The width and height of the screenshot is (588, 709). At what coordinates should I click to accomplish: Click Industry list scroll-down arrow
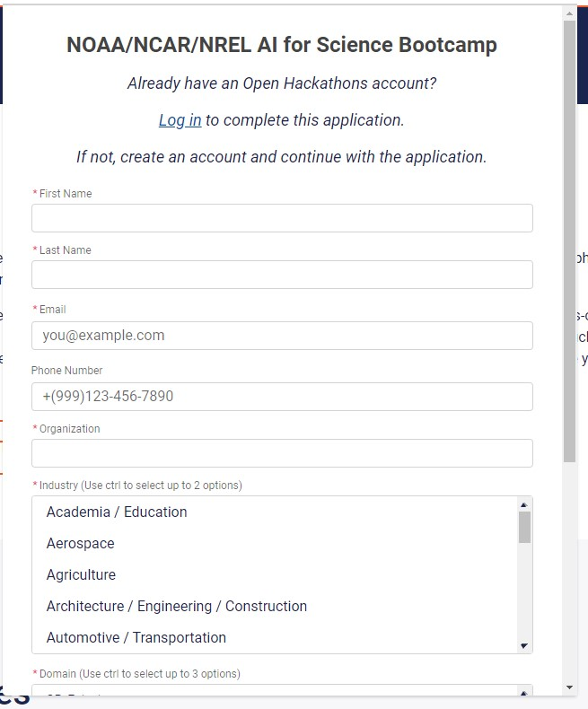(x=524, y=645)
